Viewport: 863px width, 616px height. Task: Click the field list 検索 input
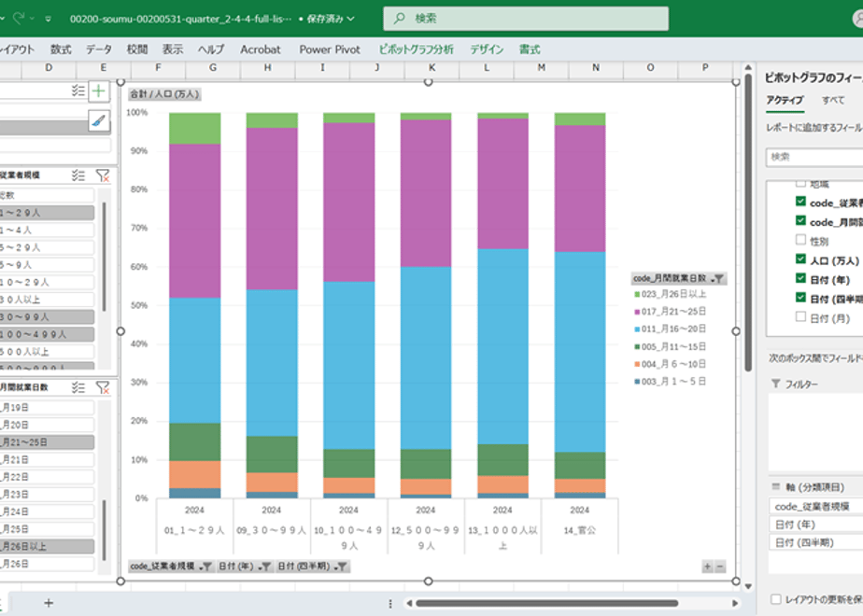click(x=814, y=157)
